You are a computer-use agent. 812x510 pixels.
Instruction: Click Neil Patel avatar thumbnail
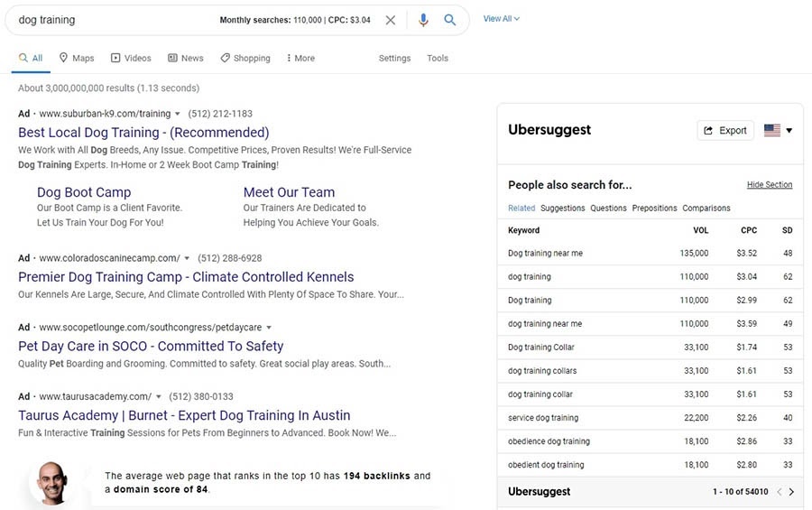point(51,483)
